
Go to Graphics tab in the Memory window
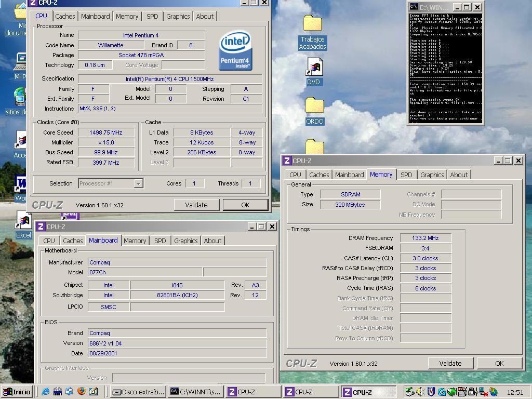[432, 175]
